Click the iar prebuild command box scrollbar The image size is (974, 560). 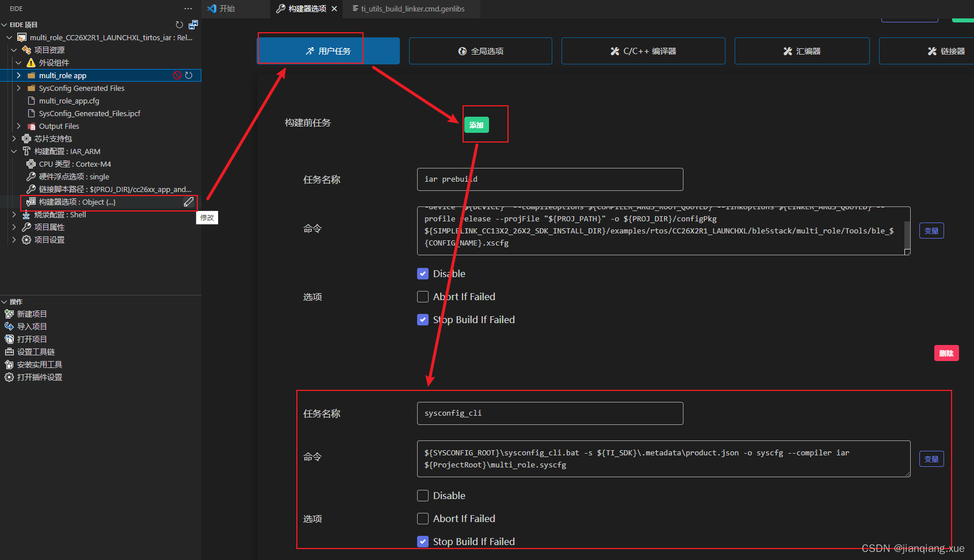[x=907, y=235]
